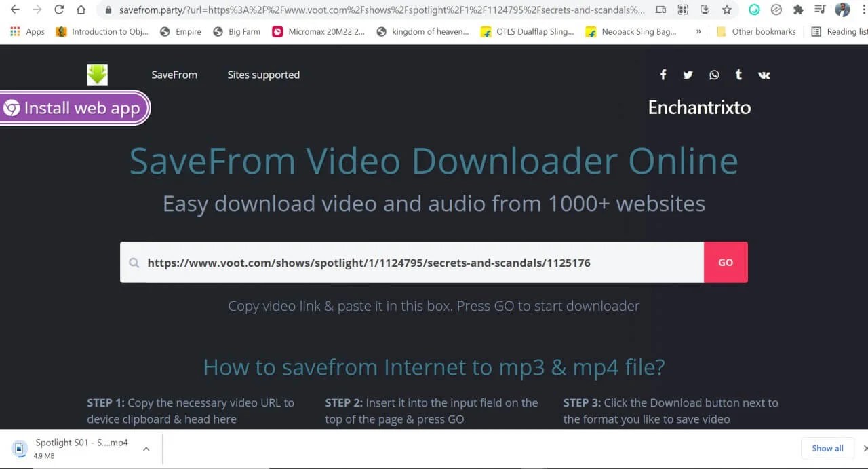Open the browser home page
This screenshot has width=868, height=469.
[x=81, y=10]
